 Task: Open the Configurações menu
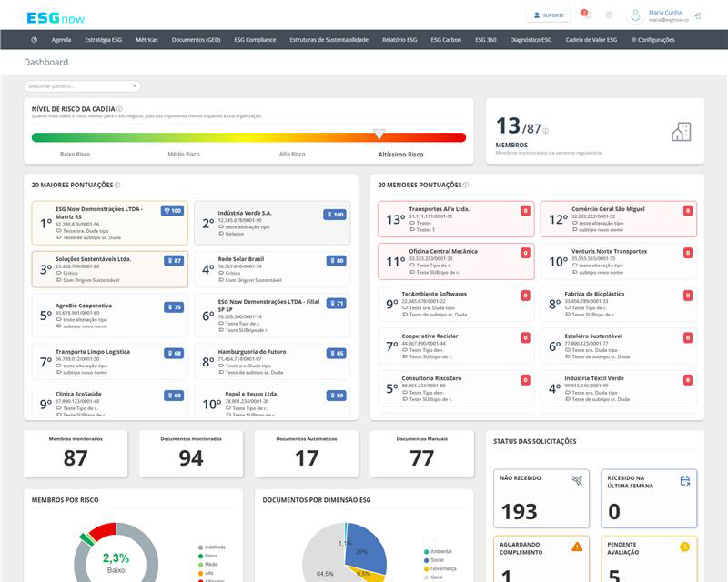(x=652, y=40)
